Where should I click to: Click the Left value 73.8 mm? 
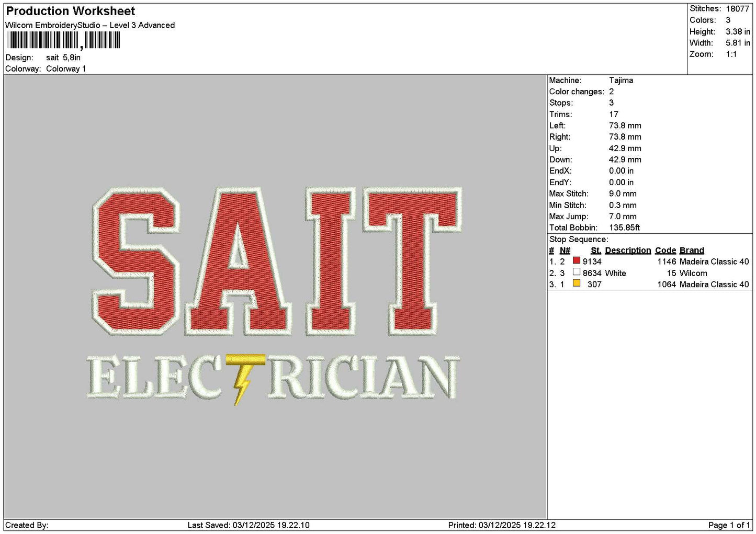[x=625, y=126]
